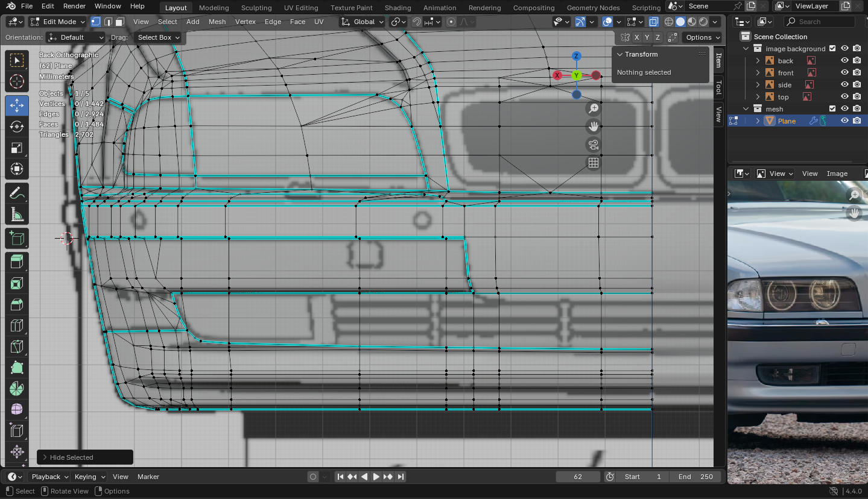Click the Image menu in image editor

(837, 174)
